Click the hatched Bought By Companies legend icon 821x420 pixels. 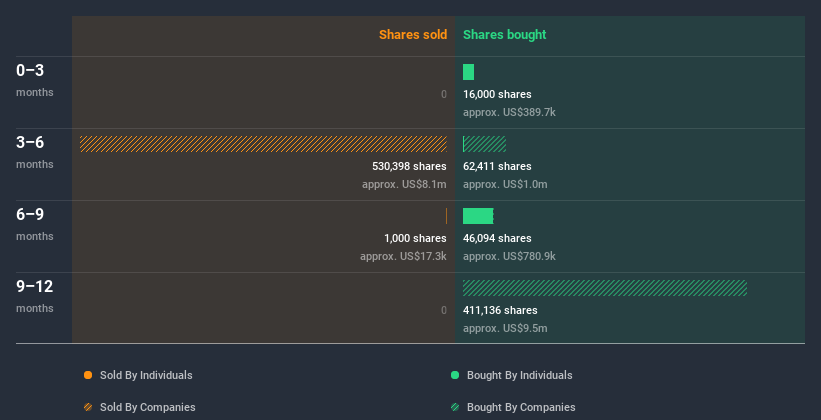(x=455, y=407)
